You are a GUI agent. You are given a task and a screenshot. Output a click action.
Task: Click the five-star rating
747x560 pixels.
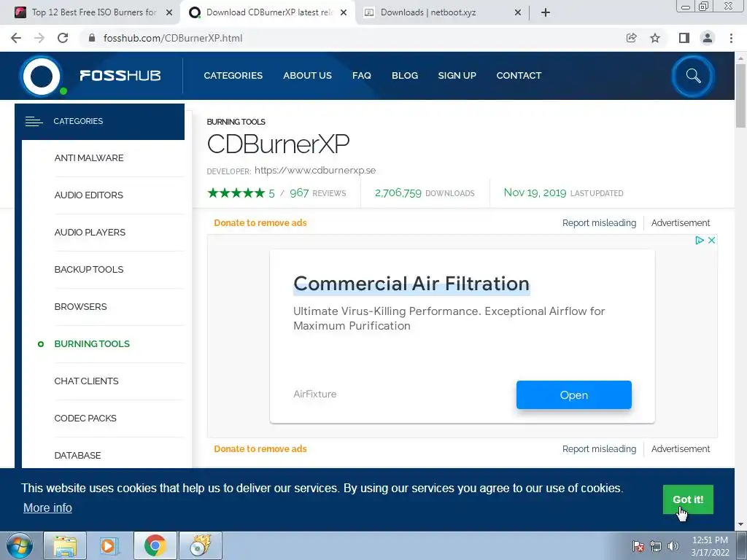tap(236, 192)
